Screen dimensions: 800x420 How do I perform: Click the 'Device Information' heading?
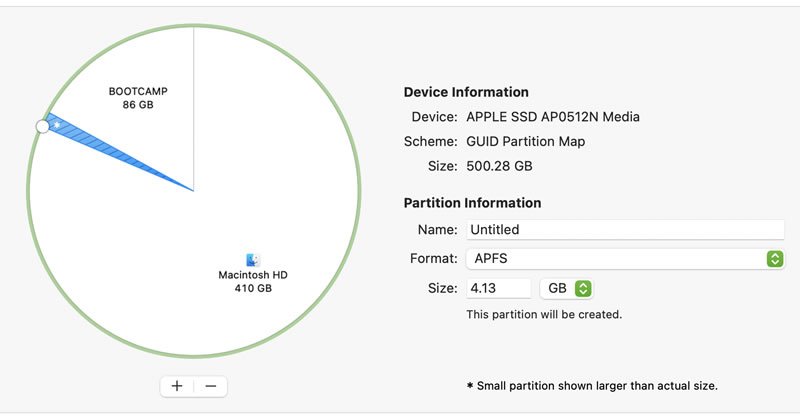tap(466, 92)
